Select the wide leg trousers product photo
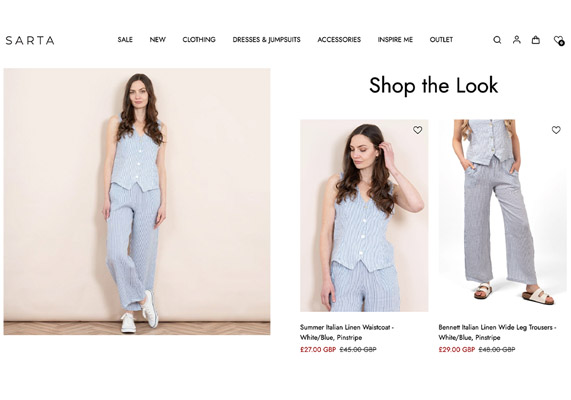Screen dimensions: 571x400 (x=503, y=215)
